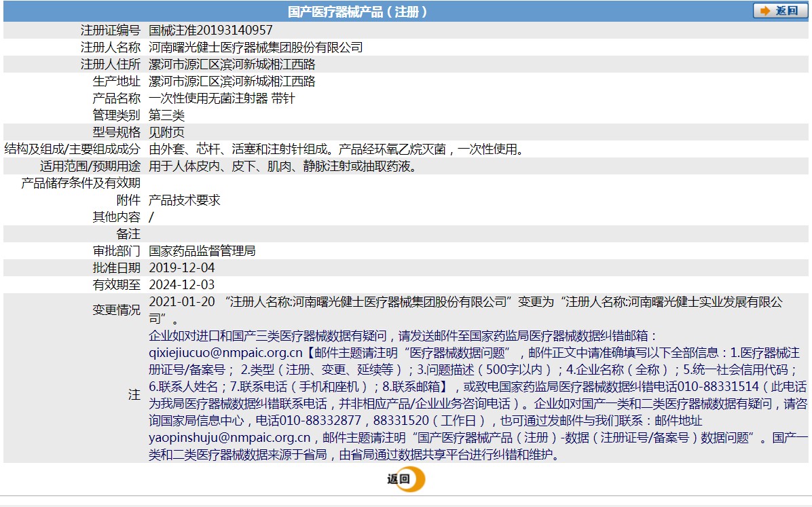Screen dimensions: 812x507
Task: Click the 产品名称 label
Action: (117, 98)
